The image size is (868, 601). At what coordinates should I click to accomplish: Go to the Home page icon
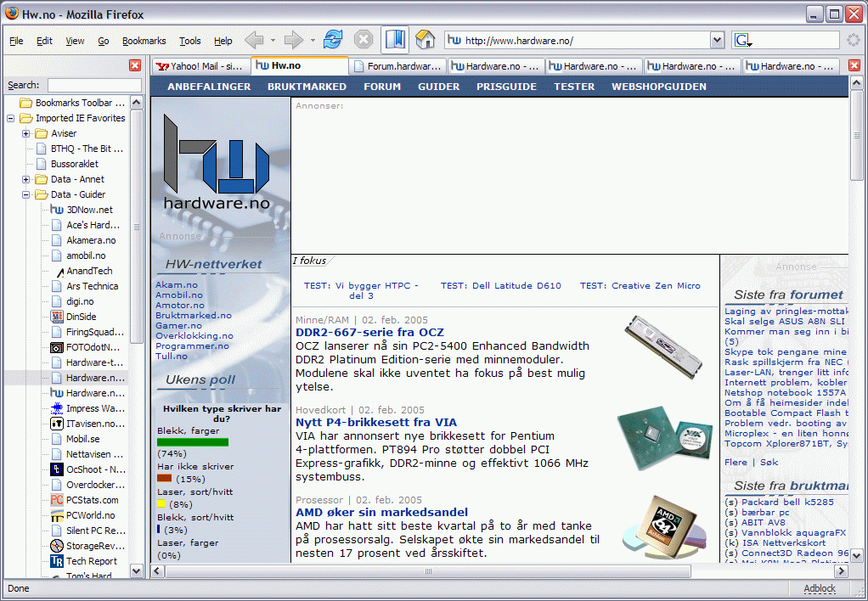click(426, 40)
